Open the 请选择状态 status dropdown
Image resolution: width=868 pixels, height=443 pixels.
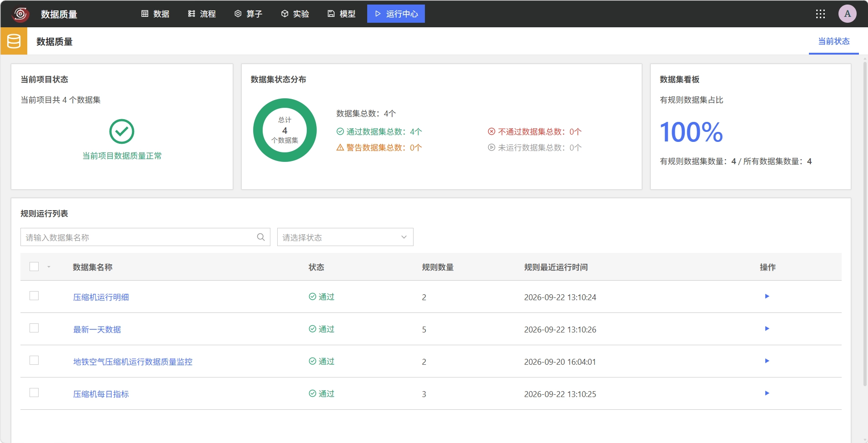(x=345, y=237)
